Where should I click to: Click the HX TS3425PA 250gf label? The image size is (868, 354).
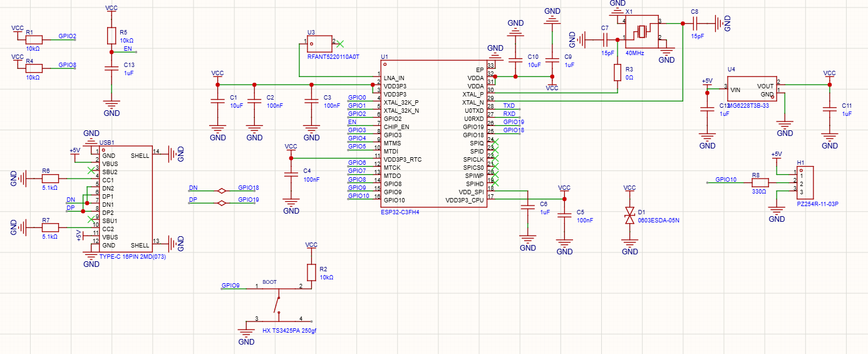click(x=289, y=330)
